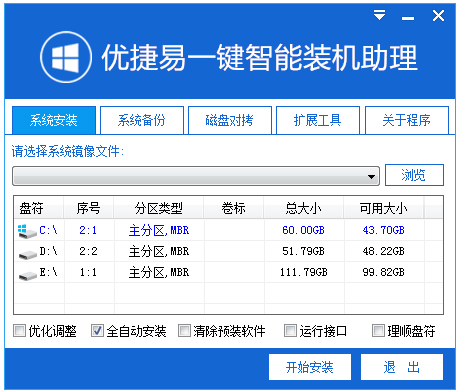
Task: Select the E:\ drive label text
Action: point(48,272)
